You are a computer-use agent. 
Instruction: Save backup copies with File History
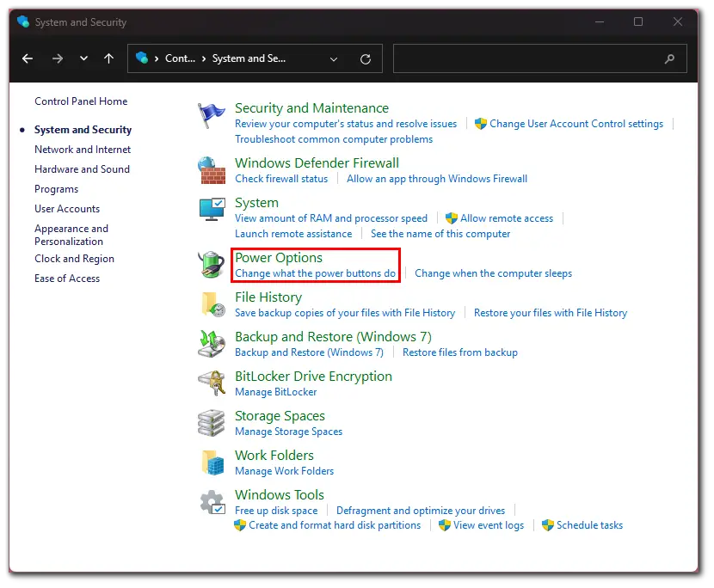345,313
